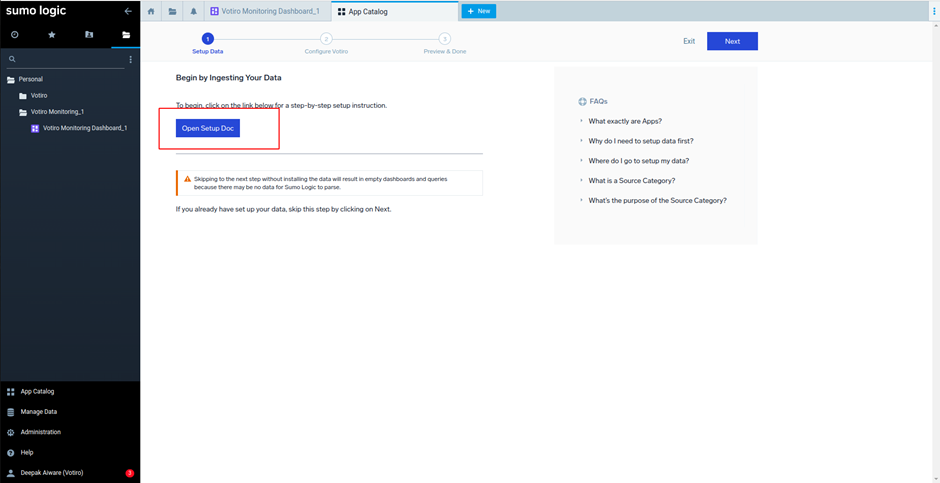
Task: Click the sumo logic logo
Action: [36, 11]
